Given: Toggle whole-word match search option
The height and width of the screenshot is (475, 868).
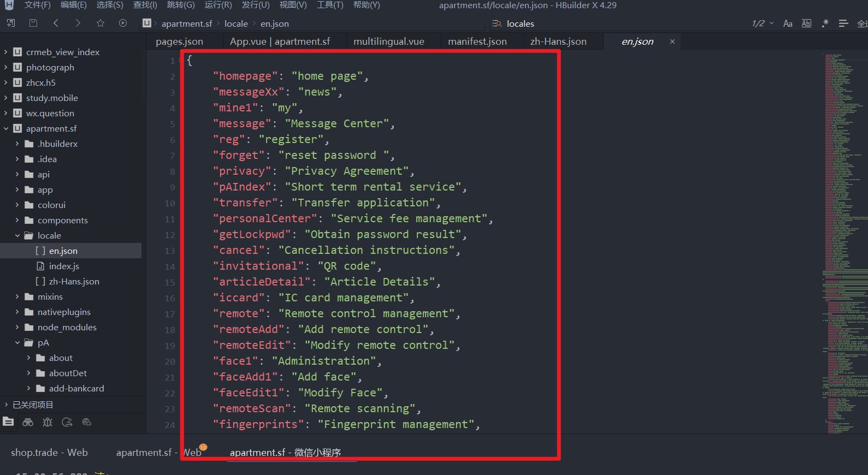Looking at the screenshot, I should click(x=806, y=23).
